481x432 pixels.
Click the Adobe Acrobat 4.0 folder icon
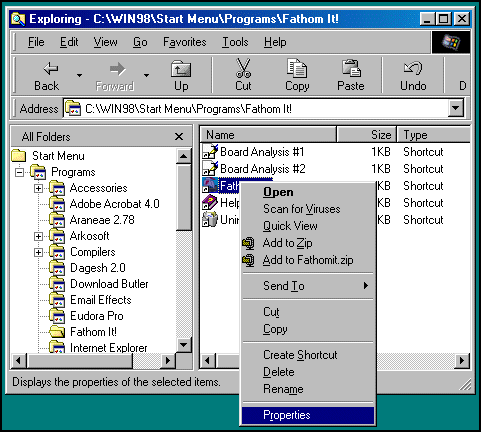[57, 204]
